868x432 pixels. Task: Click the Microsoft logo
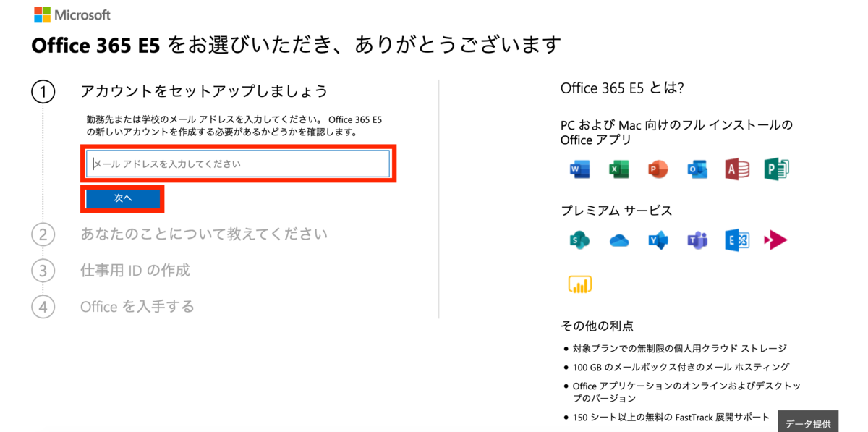pyautogui.click(x=72, y=14)
